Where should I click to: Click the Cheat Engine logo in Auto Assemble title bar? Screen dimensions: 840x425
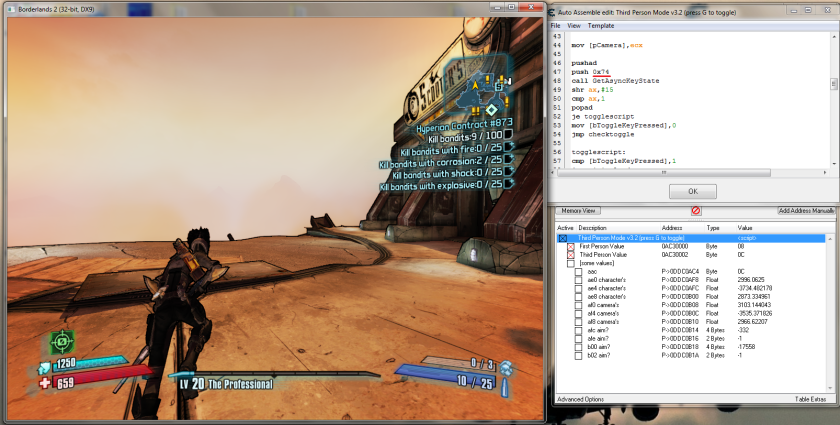[x=551, y=12]
